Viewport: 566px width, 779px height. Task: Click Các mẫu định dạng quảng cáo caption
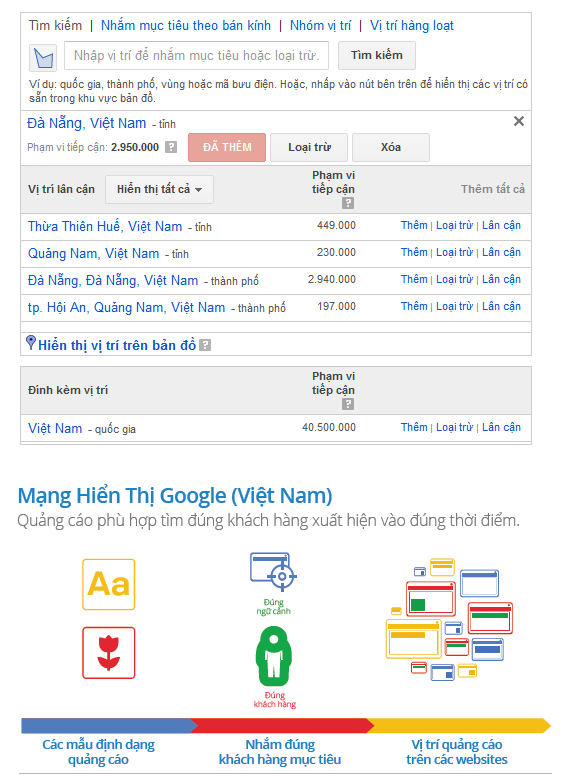pos(98,752)
